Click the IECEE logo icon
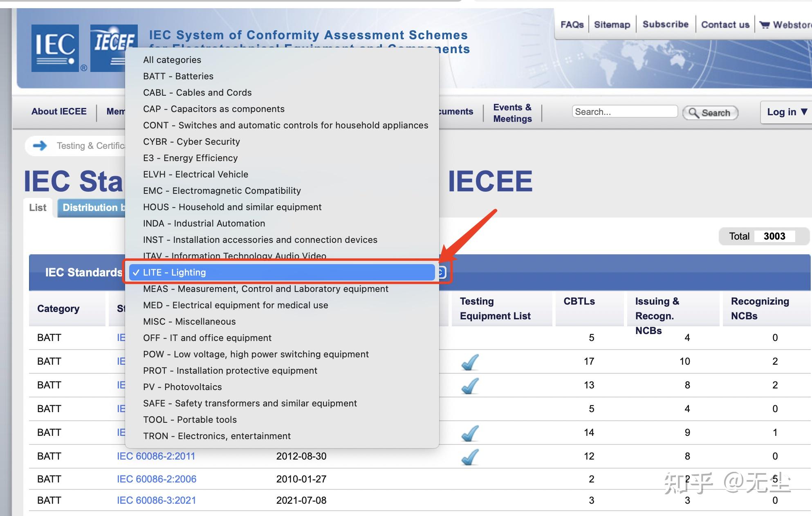Screen dimensions: 812x516 tap(108, 48)
